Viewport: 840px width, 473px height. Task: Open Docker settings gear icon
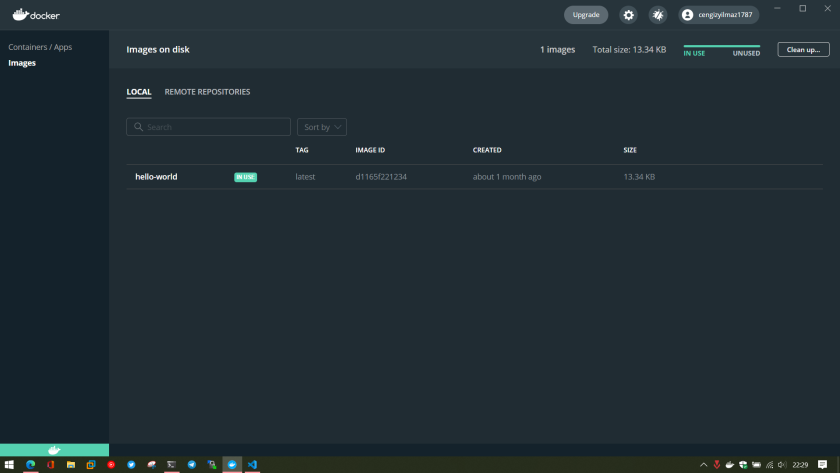tap(628, 15)
